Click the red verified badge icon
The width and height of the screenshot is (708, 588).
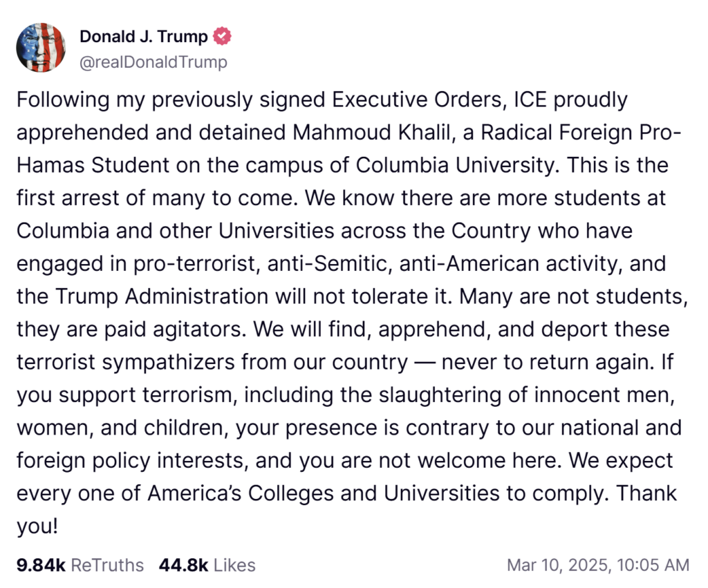(222, 36)
